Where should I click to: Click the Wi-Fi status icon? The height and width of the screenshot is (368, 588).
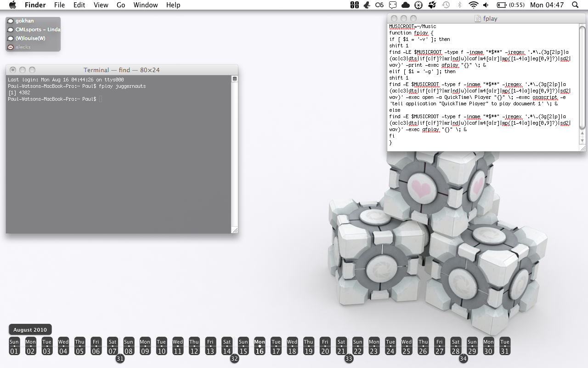tap(473, 5)
